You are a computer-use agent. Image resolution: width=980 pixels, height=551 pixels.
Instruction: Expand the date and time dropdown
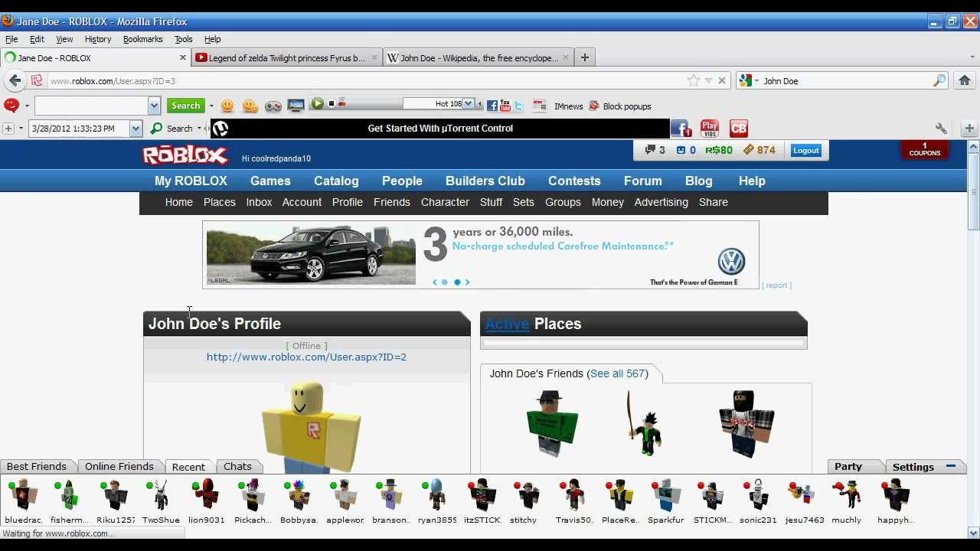(x=136, y=129)
